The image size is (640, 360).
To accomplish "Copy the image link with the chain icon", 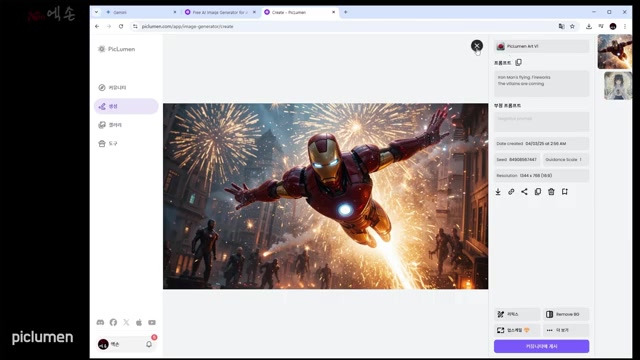I will [511, 191].
